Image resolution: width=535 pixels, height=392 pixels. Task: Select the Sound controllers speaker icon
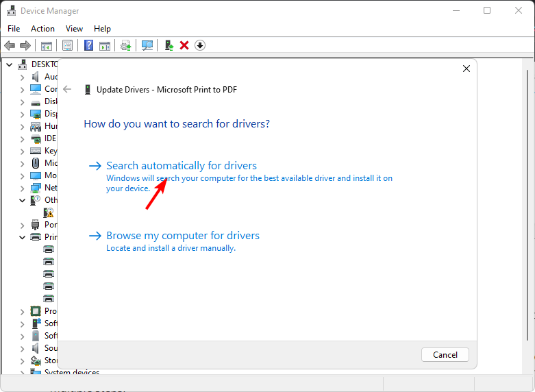(x=35, y=348)
